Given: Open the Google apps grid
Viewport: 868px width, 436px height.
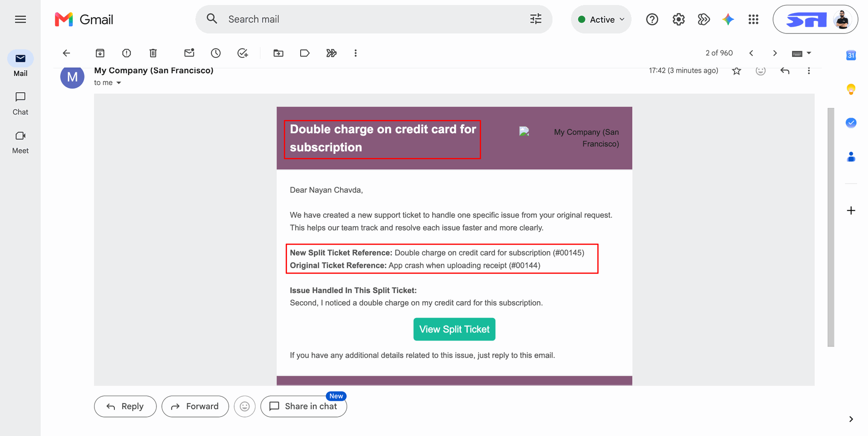Looking at the screenshot, I should click(x=753, y=19).
